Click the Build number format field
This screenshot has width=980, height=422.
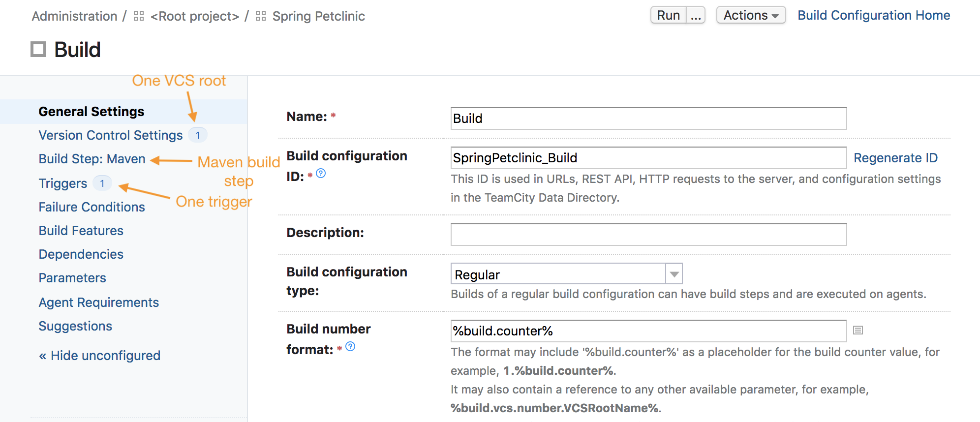648,331
